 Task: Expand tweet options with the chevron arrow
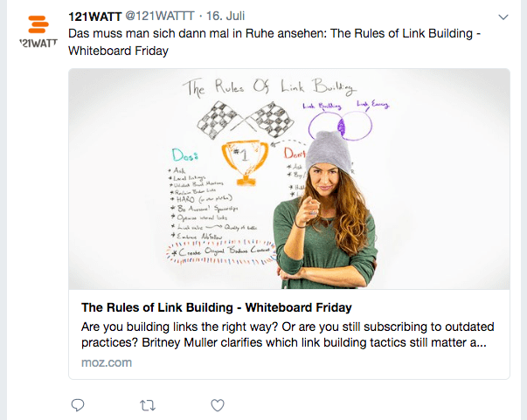click(x=503, y=17)
